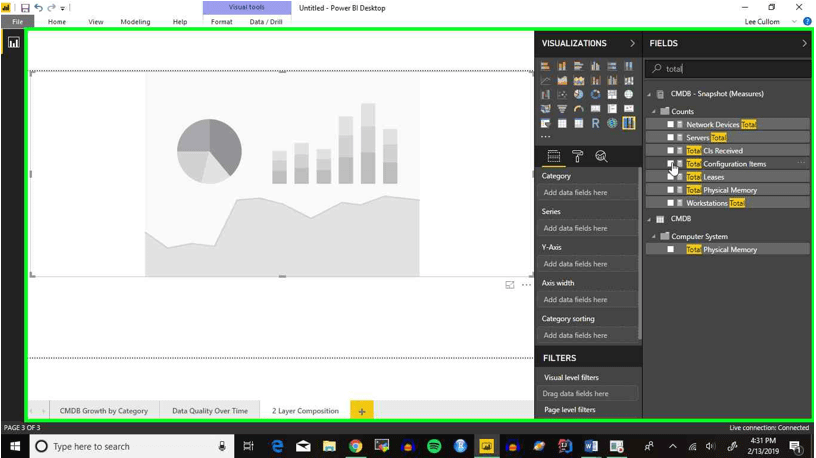Open the Fields well pane icon
This screenshot has height=458, width=816.
click(554, 156)
